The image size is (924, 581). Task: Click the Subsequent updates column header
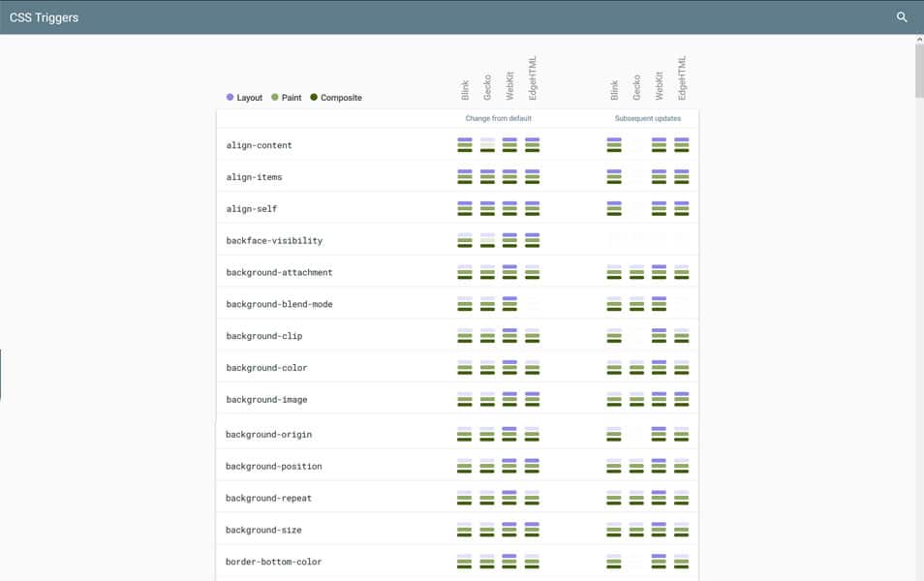(647, 118)
